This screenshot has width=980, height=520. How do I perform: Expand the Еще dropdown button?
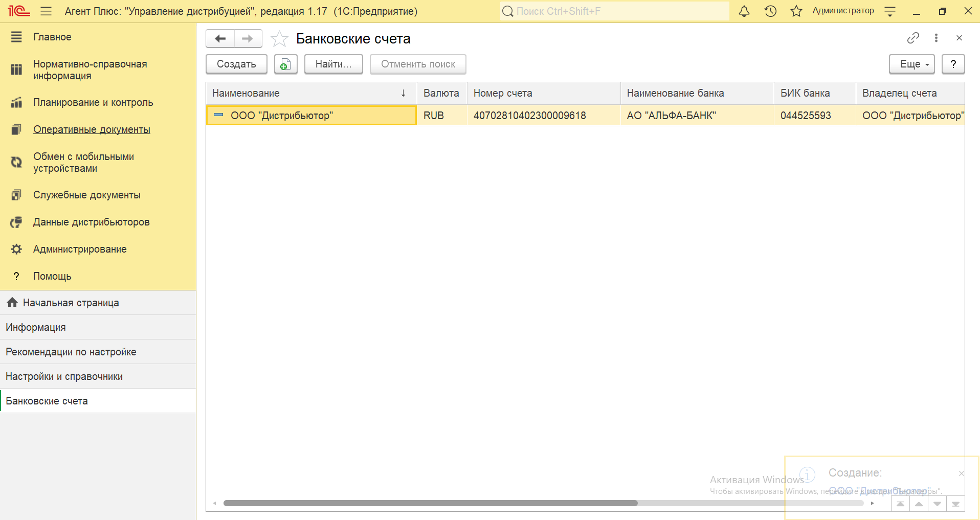[x=911, y=64]
